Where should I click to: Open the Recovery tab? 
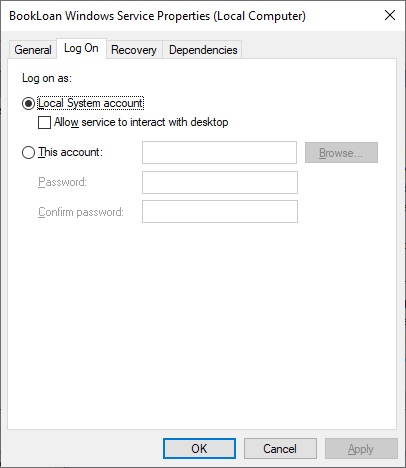134,50
